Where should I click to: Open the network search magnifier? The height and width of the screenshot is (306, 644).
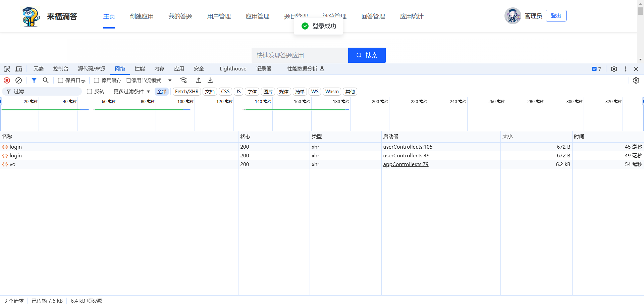coord(46,81)
